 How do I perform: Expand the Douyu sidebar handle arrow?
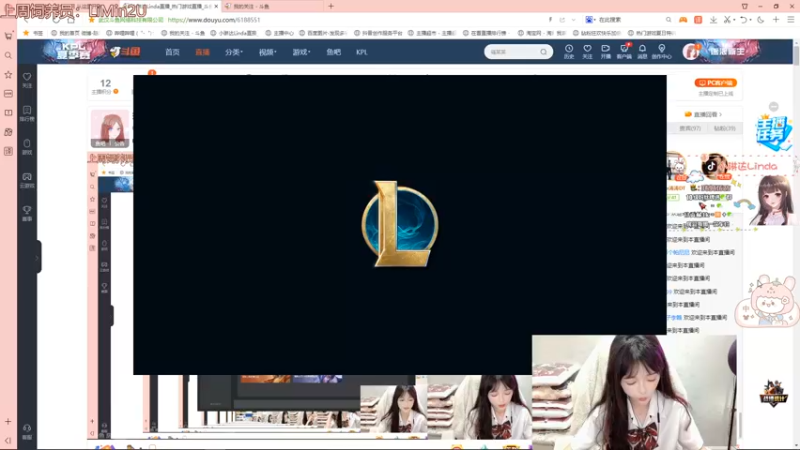pos(38,257)
